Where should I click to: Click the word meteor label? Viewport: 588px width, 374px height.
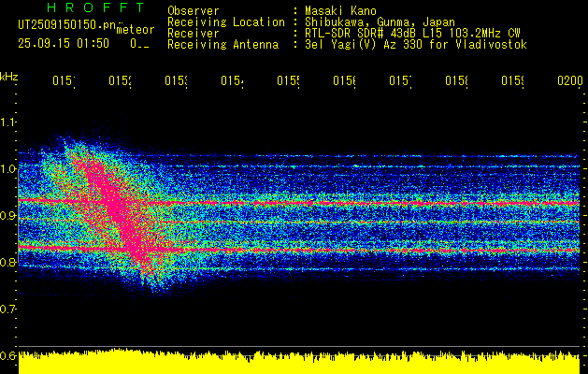click(x=135, y=30)
